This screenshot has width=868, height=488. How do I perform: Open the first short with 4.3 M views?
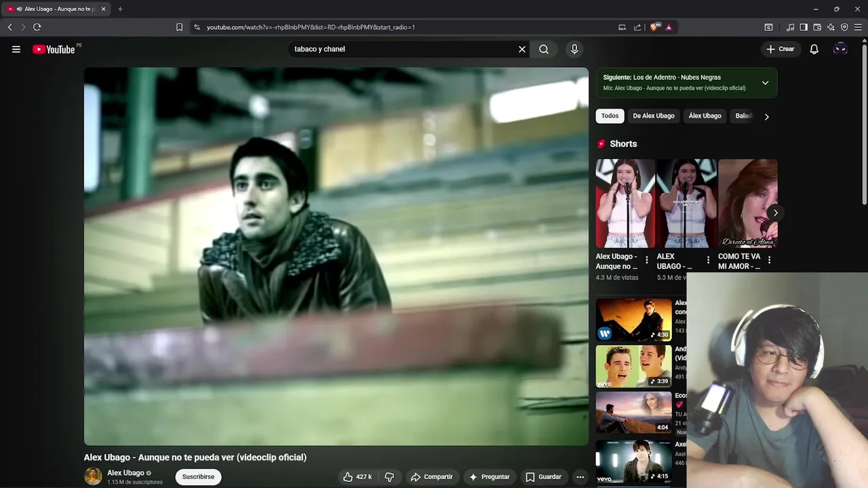click(625, 203)
